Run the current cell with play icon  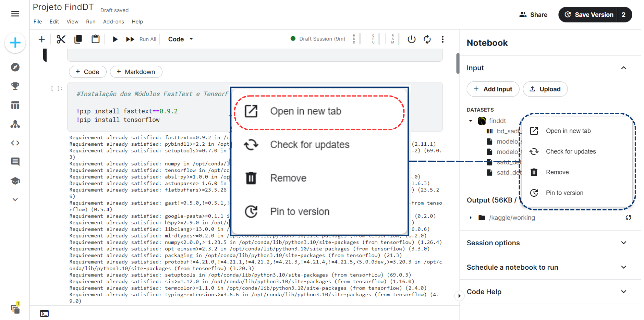click(115, 39)
